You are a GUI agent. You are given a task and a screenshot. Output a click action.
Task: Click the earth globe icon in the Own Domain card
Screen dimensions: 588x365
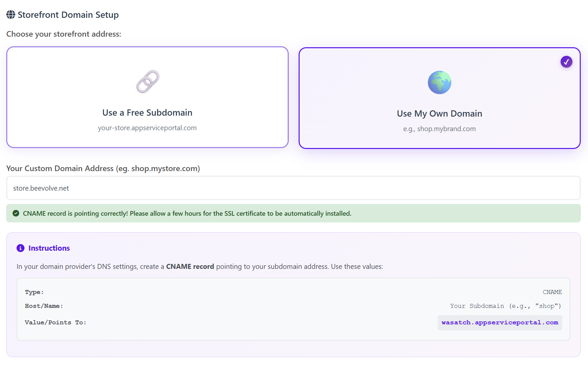tap(439, 83)
